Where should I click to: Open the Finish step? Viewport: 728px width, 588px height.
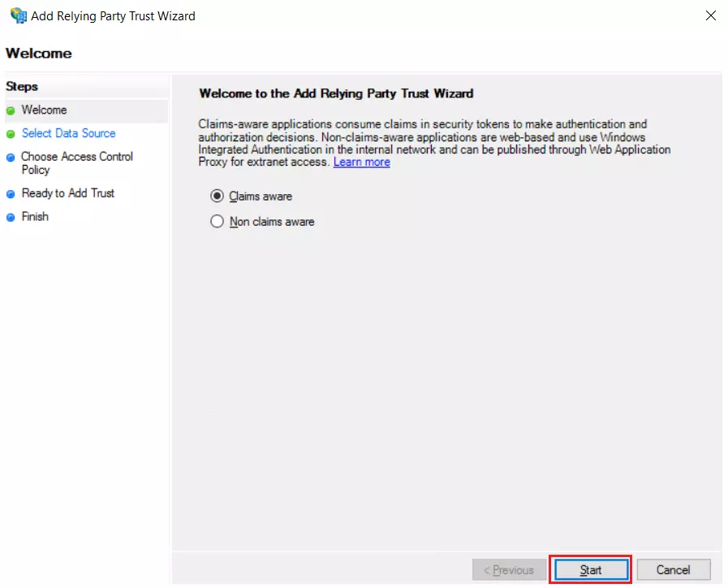pos(37,217)
